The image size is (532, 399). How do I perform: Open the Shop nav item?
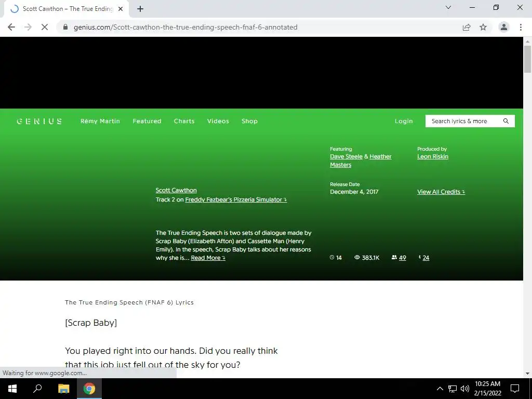coord(250,121)
